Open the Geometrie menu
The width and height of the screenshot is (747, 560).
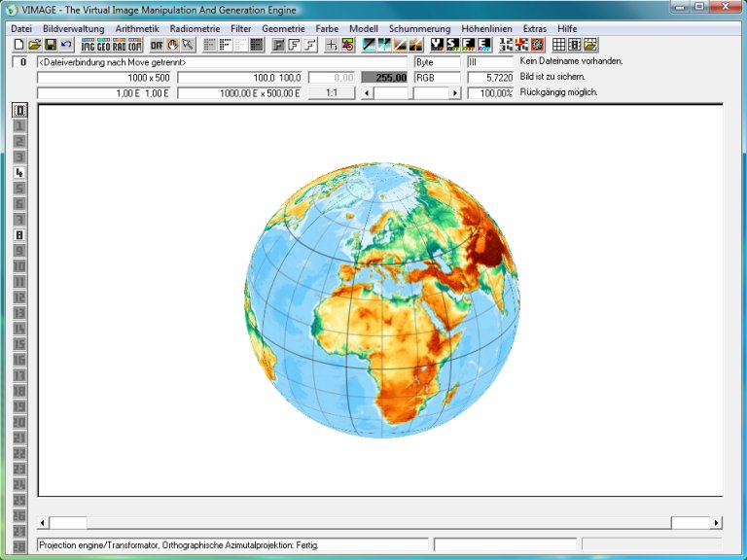283,29
